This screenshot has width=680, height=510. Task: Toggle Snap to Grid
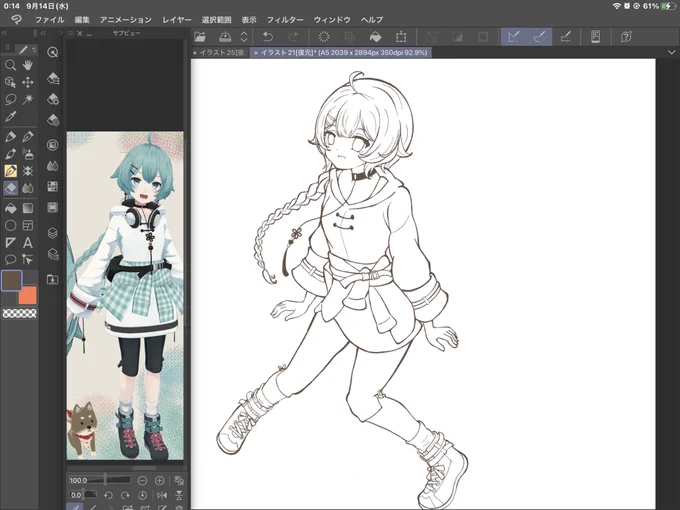coord(565,37)
